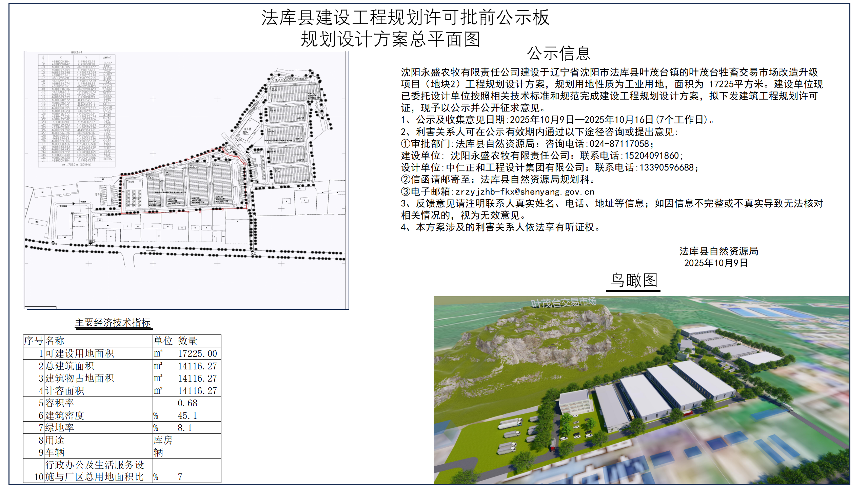
Task: Click the 建筑密度 table row label
Action: 64,415
